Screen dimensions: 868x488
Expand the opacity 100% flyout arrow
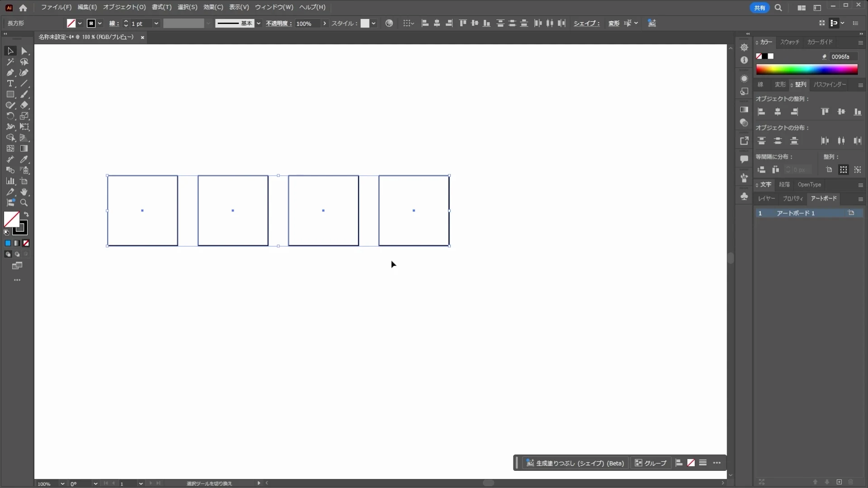click(x=324, y=23)
